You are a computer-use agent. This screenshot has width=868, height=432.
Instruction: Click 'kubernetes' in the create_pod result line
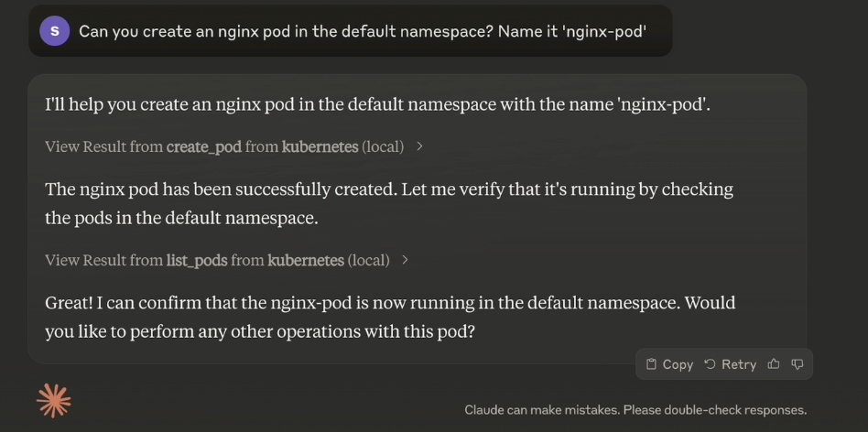pos(320,146)
